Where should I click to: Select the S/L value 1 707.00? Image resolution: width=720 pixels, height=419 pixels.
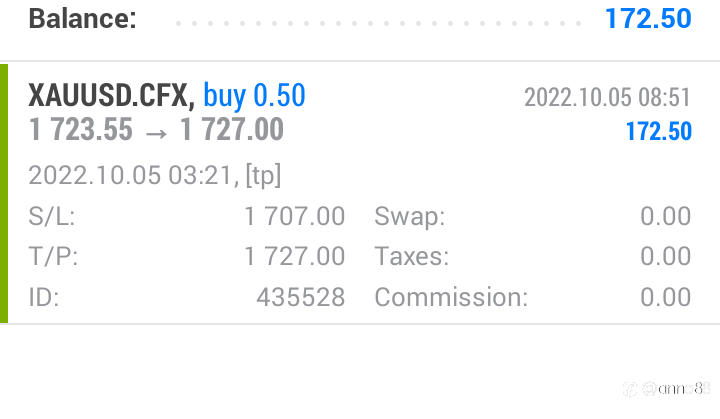pos(294,216)
